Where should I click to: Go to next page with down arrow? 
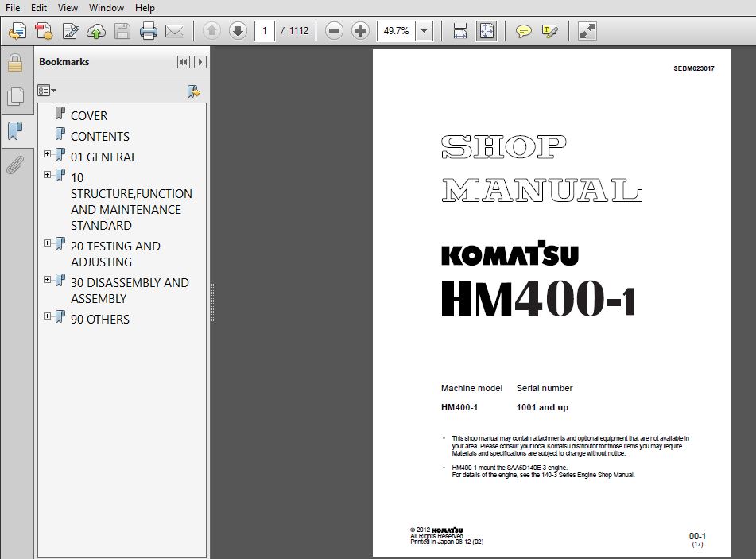pos(238,31)
